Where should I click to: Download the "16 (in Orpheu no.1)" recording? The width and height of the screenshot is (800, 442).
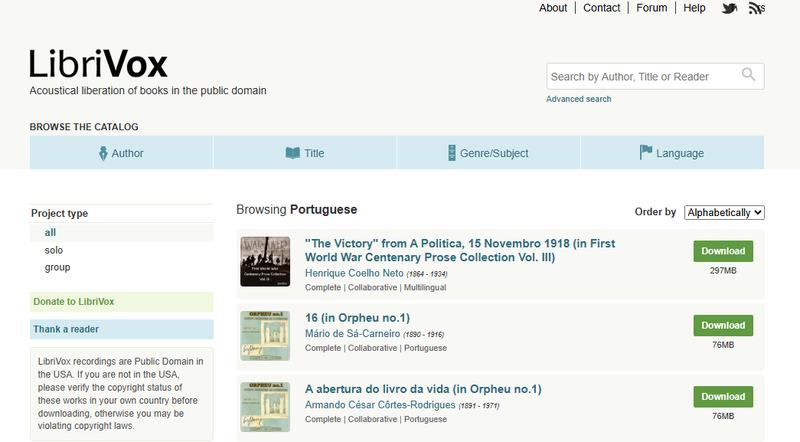click(x=722, y=325)
